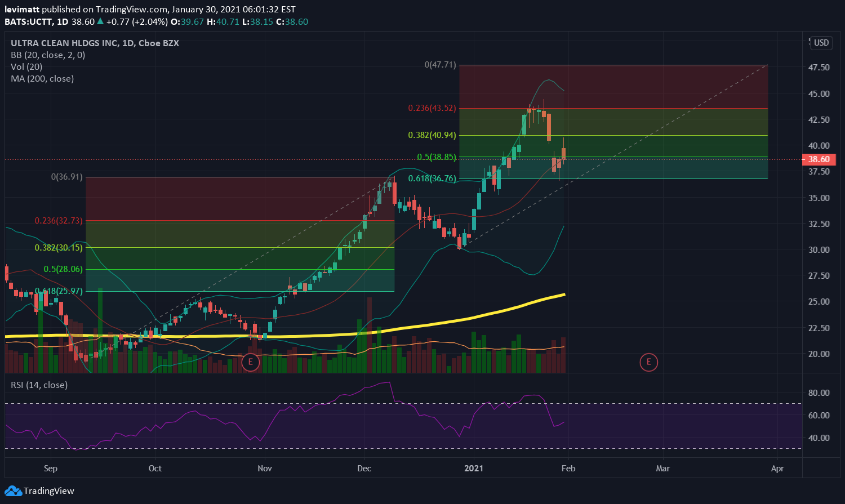The image size is (845, 504).
Task: Click the Fibonacci 0.618(36.76) level label
Action: pos(433,179)
